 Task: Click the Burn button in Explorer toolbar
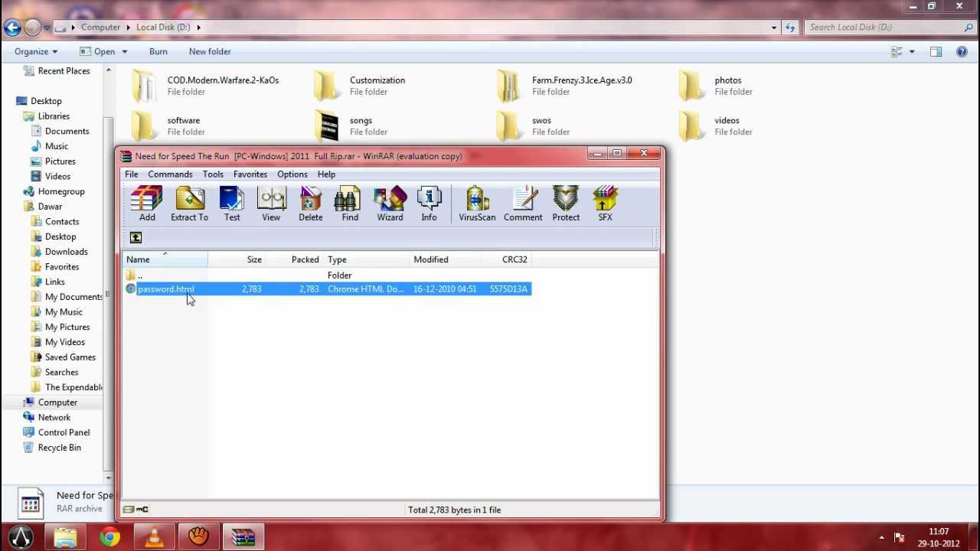(x=158, y=51)
